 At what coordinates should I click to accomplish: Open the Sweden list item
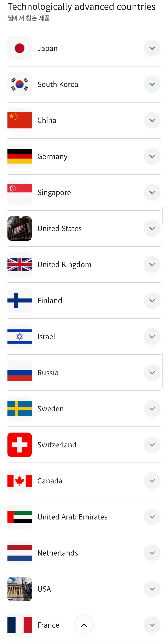point(84,409)
